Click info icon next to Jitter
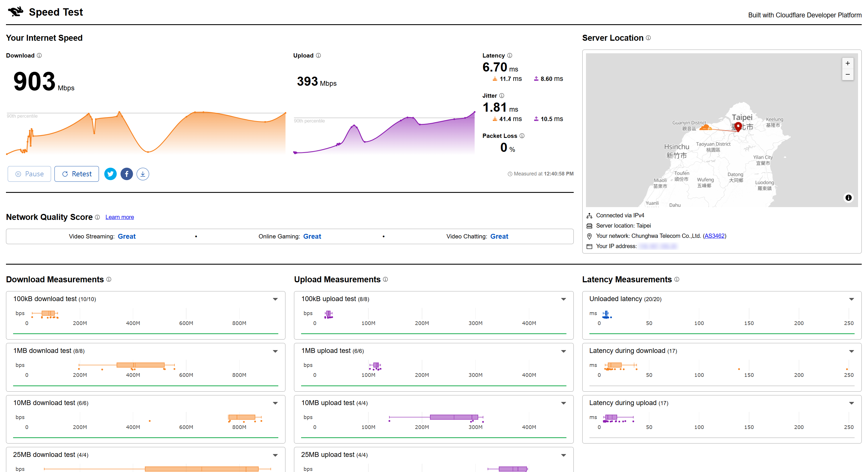 502,96
